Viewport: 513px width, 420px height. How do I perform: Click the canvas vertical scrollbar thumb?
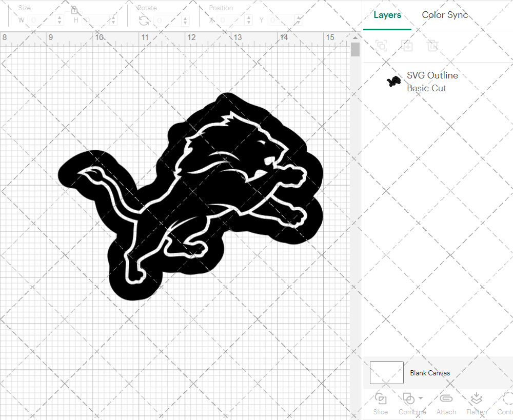[355, 50]
